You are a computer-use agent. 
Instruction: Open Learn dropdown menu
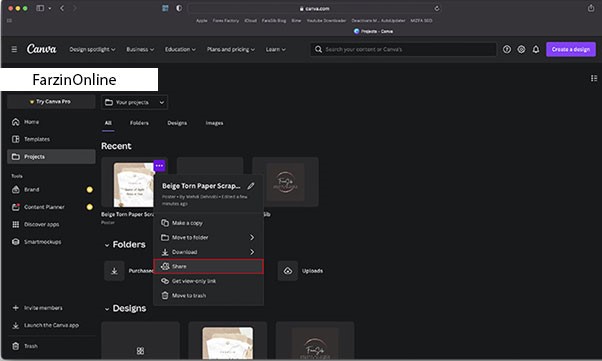[x=276, y=49]
